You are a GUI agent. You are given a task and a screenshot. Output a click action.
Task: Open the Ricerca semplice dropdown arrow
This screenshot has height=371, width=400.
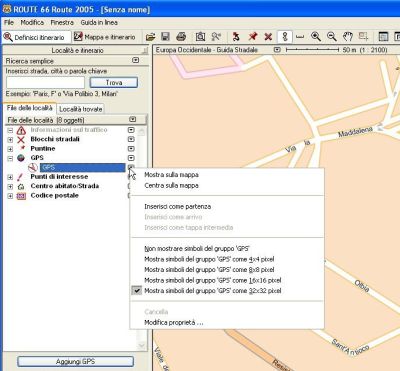tap(135, 60)
